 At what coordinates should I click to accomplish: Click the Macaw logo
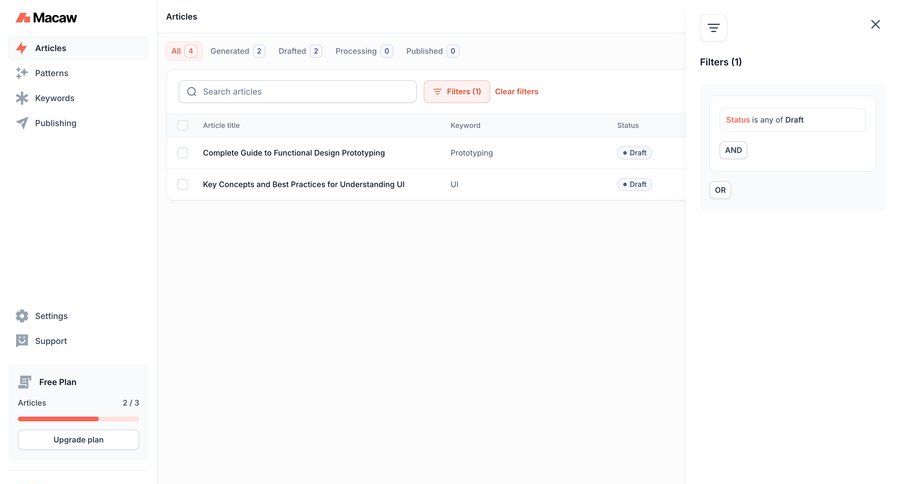[x=46, y=18]
